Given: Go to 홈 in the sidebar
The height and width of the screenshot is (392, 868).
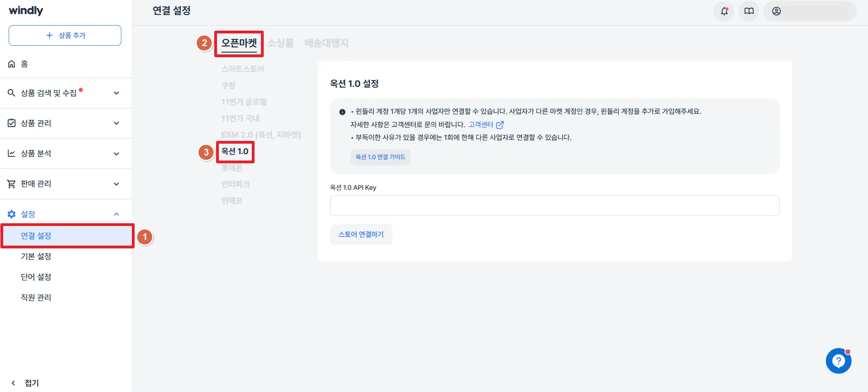Looking at the screenshot, I should (24, 64).
